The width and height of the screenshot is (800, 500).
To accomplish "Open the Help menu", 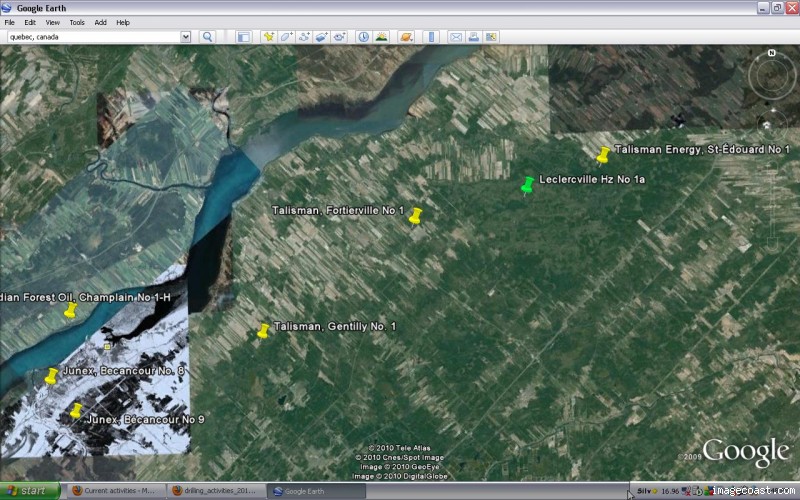I will pos(123,22).
